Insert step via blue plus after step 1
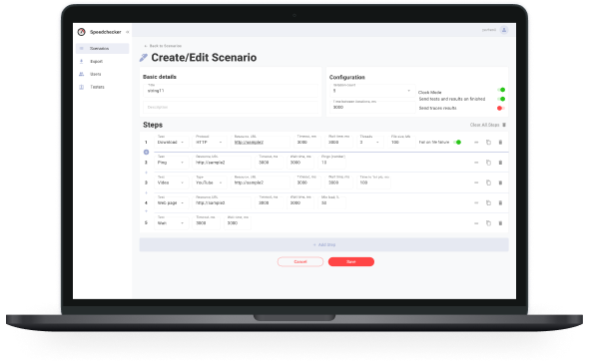589x364 pixels. coord(146,152)
